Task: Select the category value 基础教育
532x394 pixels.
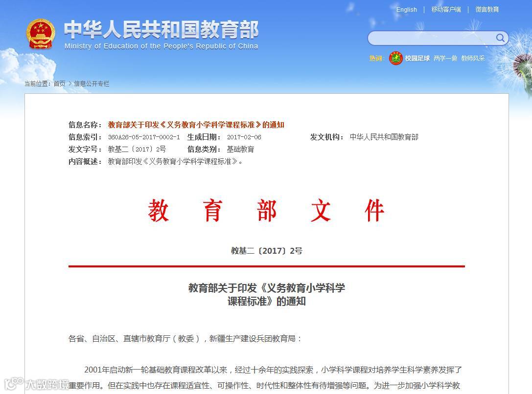Action: coord(240,149)
